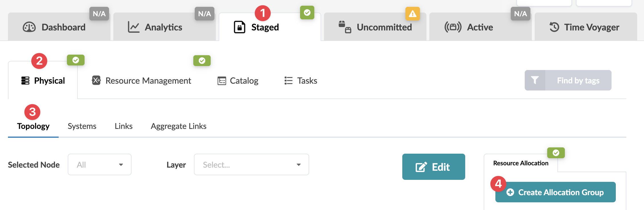Open the Selected Node dropdown
Screen dimensions: 644x210
[100, 164]
